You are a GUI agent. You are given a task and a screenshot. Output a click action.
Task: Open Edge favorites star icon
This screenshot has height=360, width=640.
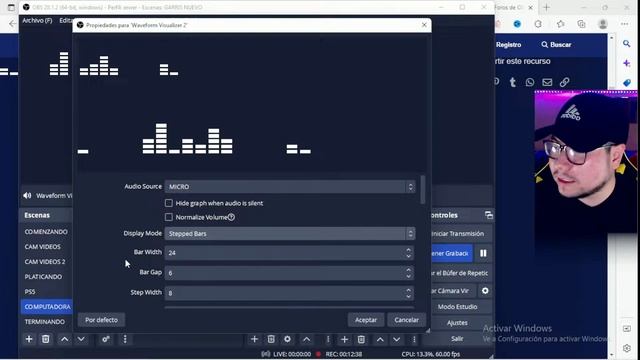pos(560,24)
